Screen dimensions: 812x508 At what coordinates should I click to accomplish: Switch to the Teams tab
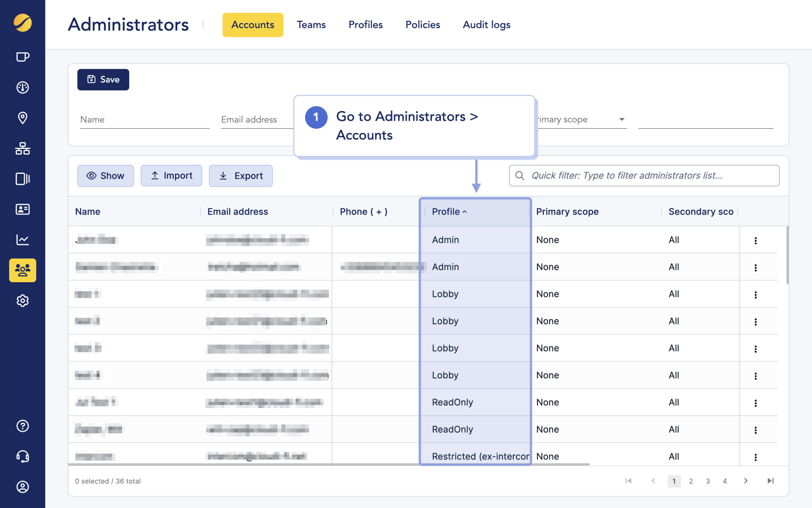pos(311,24)
